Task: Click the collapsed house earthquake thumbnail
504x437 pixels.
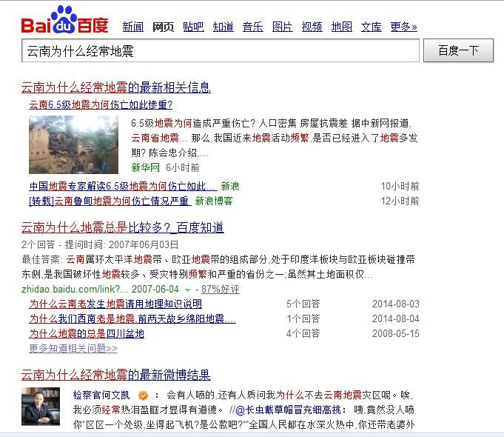Action: tap(73, 144)
